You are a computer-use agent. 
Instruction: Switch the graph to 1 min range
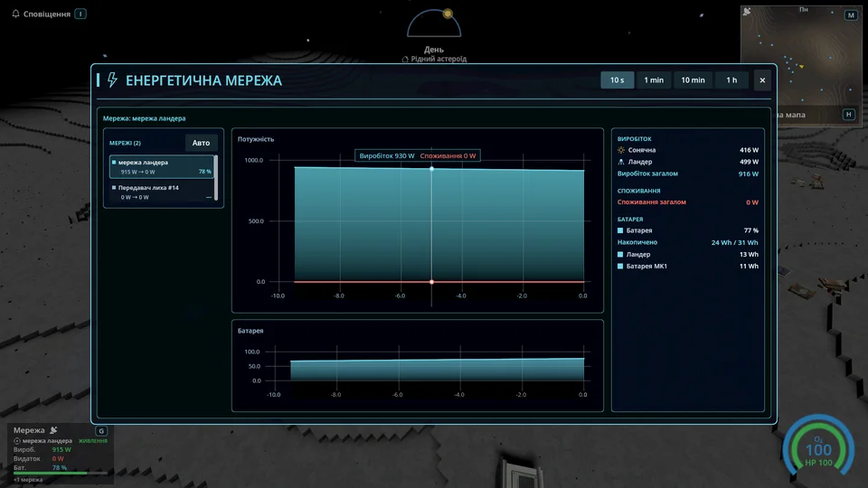point(654,80)
